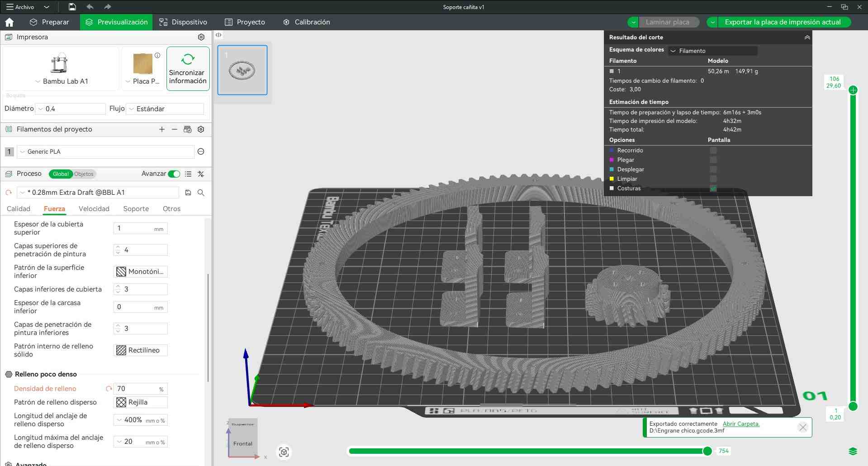Image resolution: width=868 pixels, height=466 pixels.
Task: Open the Proyecto tab
Action: click(245, 22)
